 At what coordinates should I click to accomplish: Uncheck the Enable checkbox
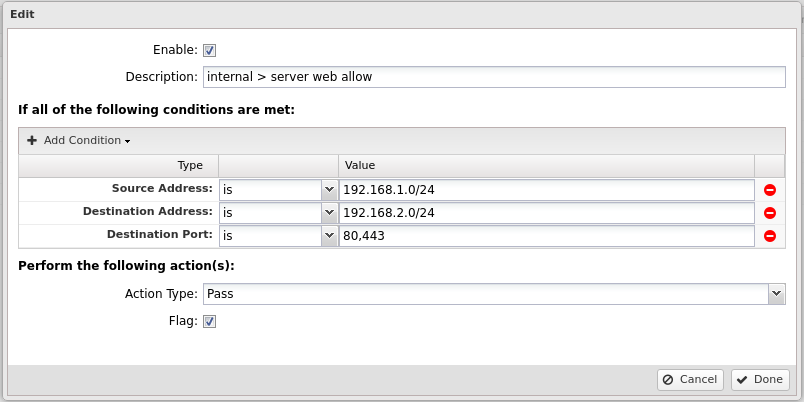pyautogui.click(x=210, y=50)
